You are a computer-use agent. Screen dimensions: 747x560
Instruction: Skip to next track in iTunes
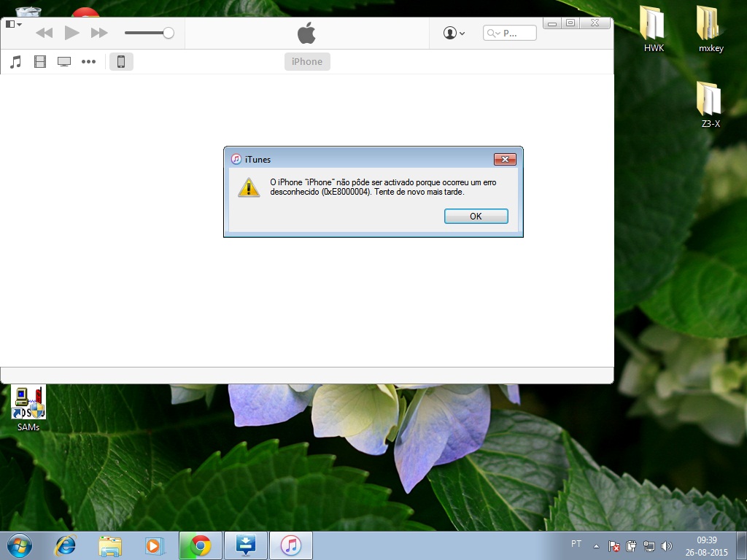pyautogui.click(x=99, y=33)
